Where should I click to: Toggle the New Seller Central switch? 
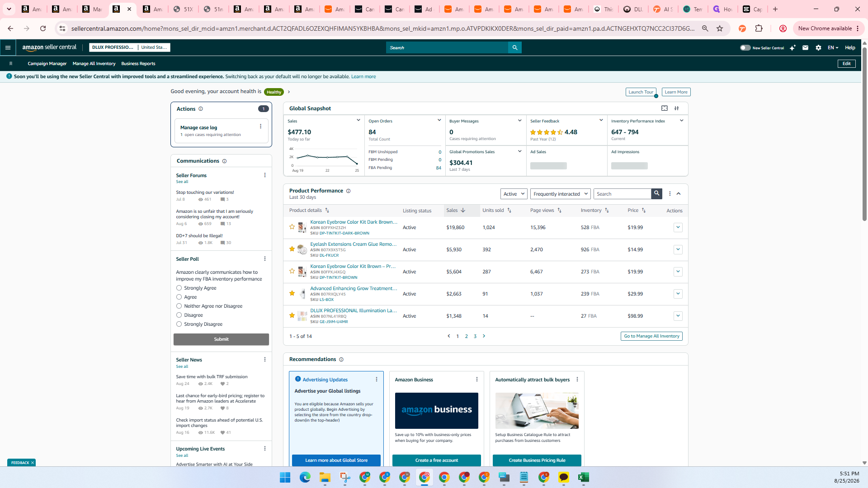pos(745,48)
